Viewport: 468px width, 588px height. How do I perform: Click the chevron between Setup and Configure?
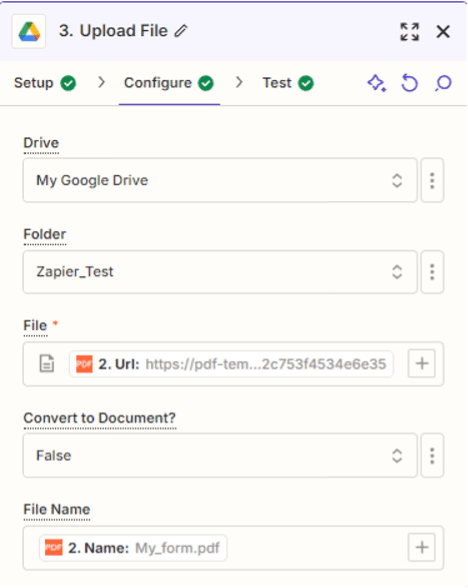[101, 82]
